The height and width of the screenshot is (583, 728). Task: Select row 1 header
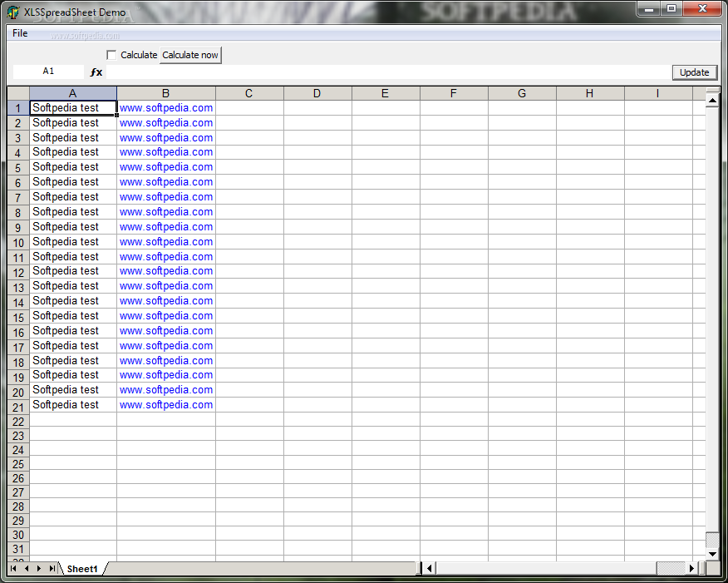point(18,108)
